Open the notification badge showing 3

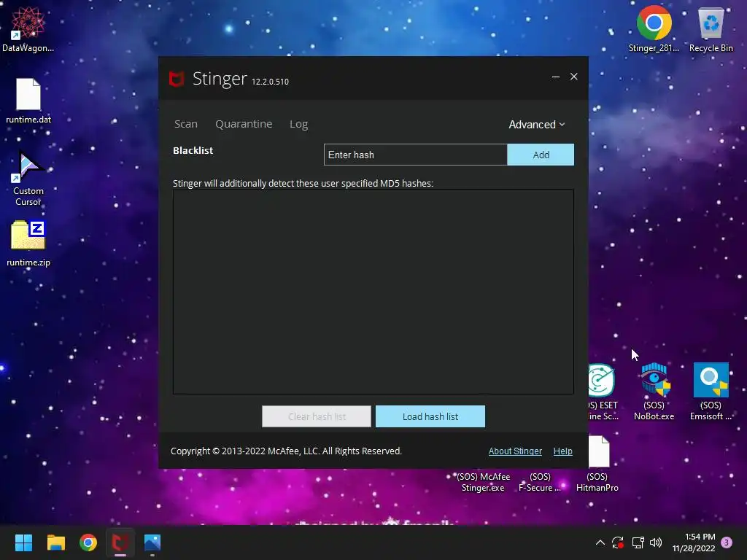pyautogui.click(x=727, y=542)
